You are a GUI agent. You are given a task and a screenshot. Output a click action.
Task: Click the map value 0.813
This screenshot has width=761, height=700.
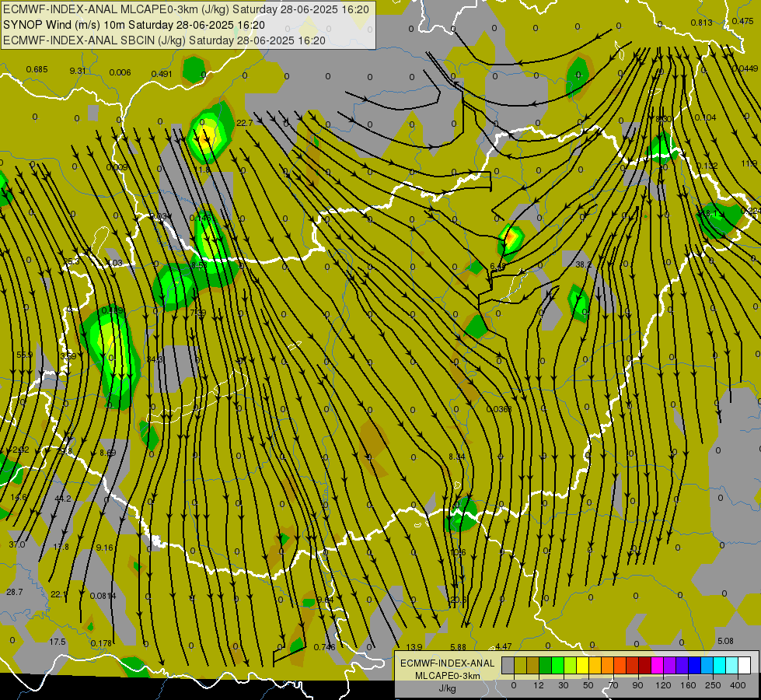pyautogui.click(x=702, y=23)
